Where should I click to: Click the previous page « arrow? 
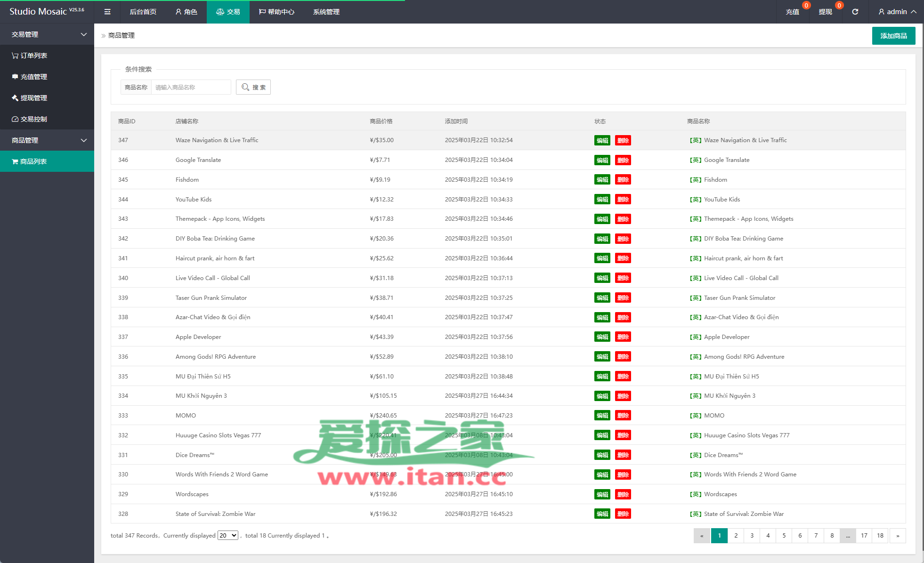(702, 536)
